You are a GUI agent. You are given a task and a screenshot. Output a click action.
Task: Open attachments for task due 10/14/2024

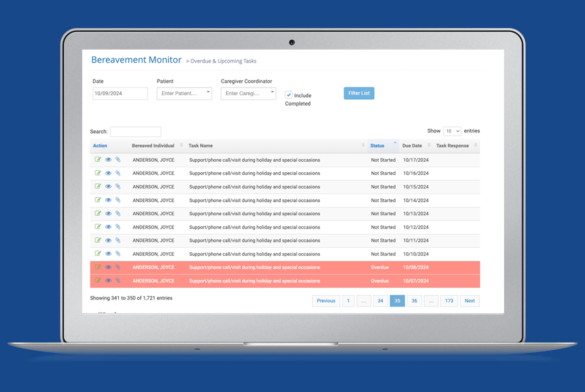point(118,200)
